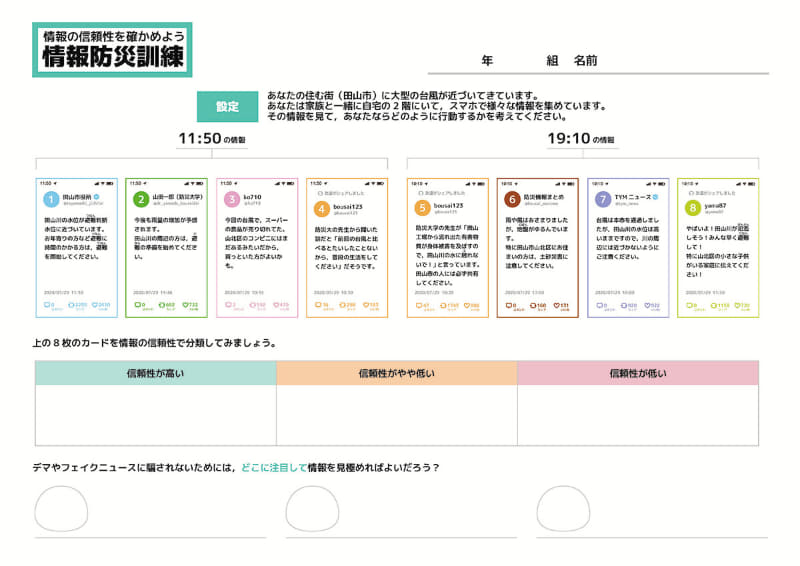Click the comment icon on card 1
Viewport: 800px width, 566px height.
coord(47,305)
